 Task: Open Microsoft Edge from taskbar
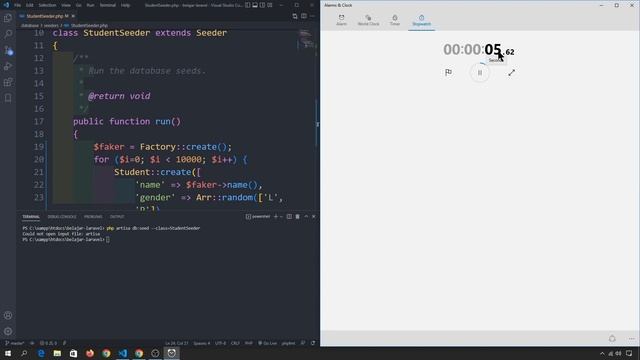tap(41, 353)
